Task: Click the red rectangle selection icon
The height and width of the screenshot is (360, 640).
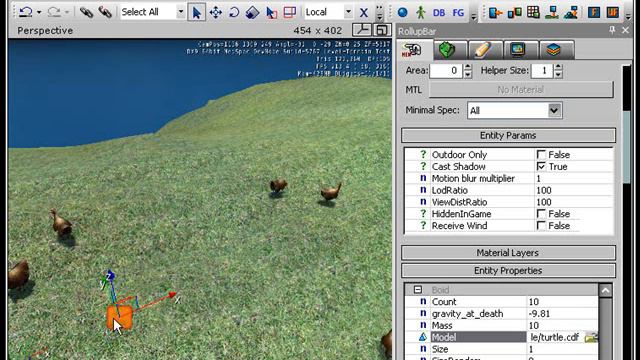Action: coord(289,12)
